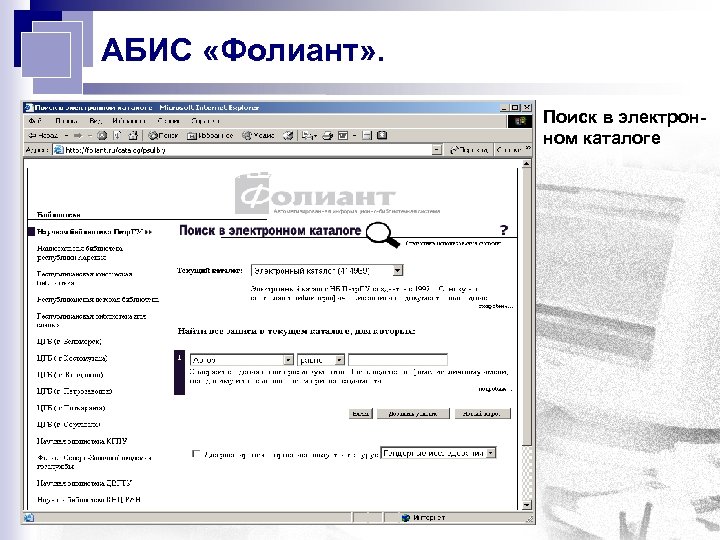Screen dimensions: 720x540
Task: Click the vertical scrollbar up arrow
Action: (527, 163)
